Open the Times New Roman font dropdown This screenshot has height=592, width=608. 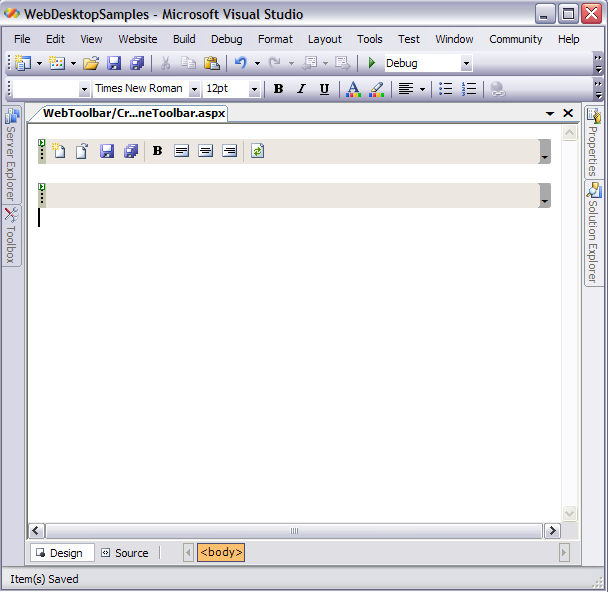(x=194, y=89)
